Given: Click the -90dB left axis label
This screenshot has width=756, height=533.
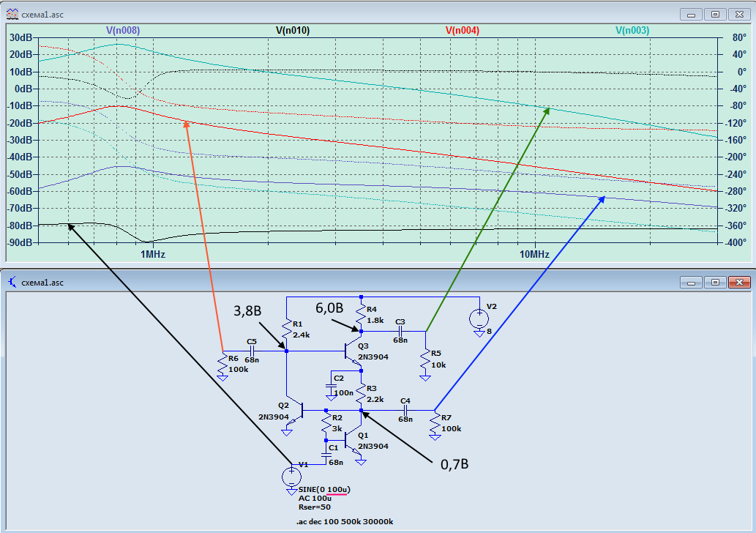Looking at the screenshot, I should 20,242.
